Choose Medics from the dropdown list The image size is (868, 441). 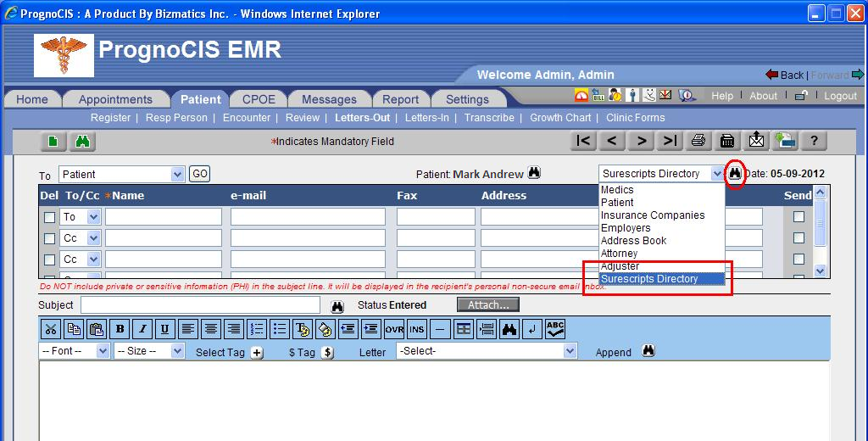pyautogui.click(x=617, y=189)
